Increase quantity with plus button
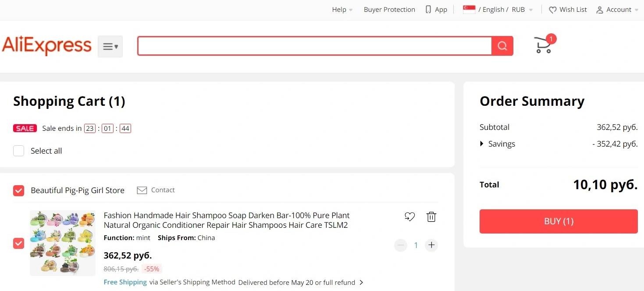Image resolution: width=644 pixels, height=291 pixels. pos(431,245)
